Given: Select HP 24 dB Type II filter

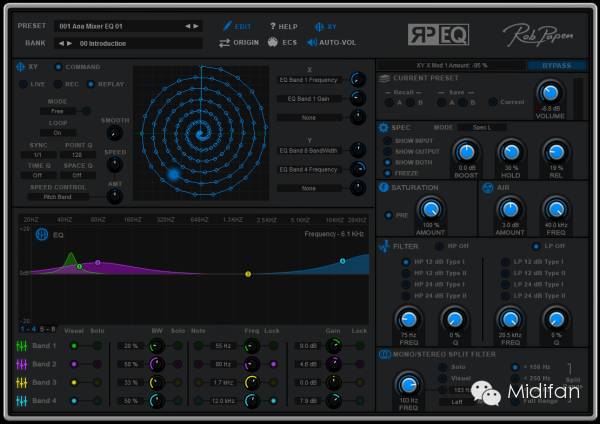Looking at the screenshot, I should click(x=406, y=296).
